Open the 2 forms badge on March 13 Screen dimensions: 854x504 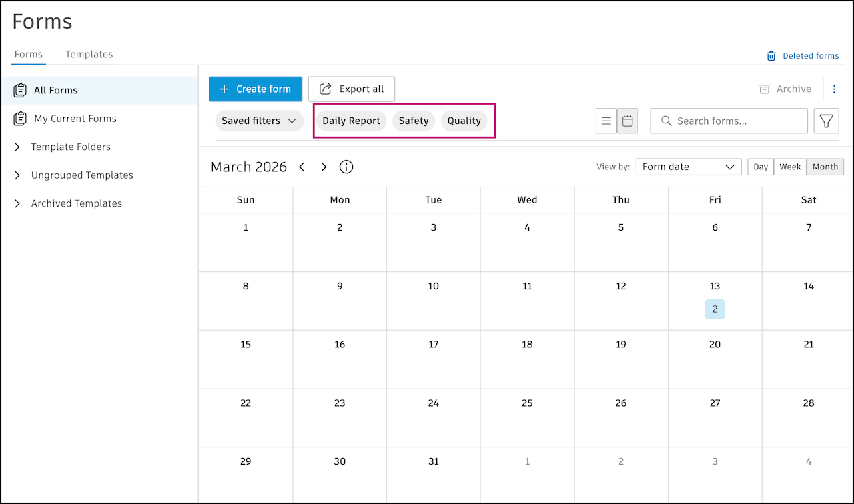point(715,309)
